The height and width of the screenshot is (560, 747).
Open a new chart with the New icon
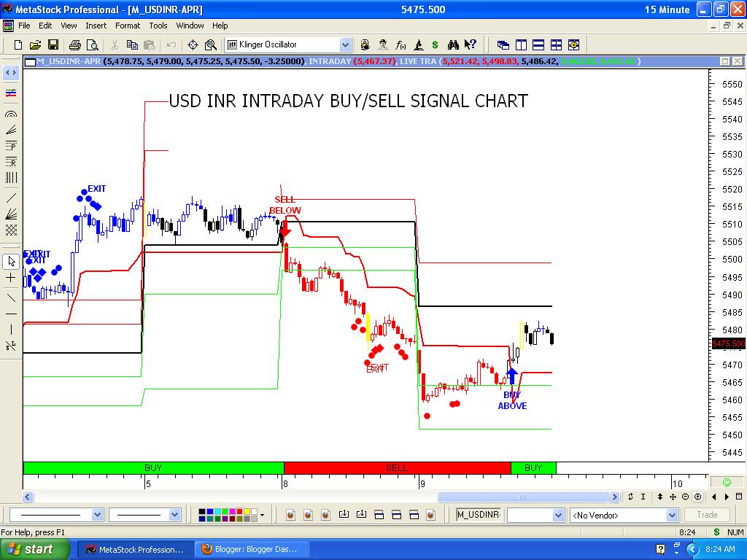(18, 44)
